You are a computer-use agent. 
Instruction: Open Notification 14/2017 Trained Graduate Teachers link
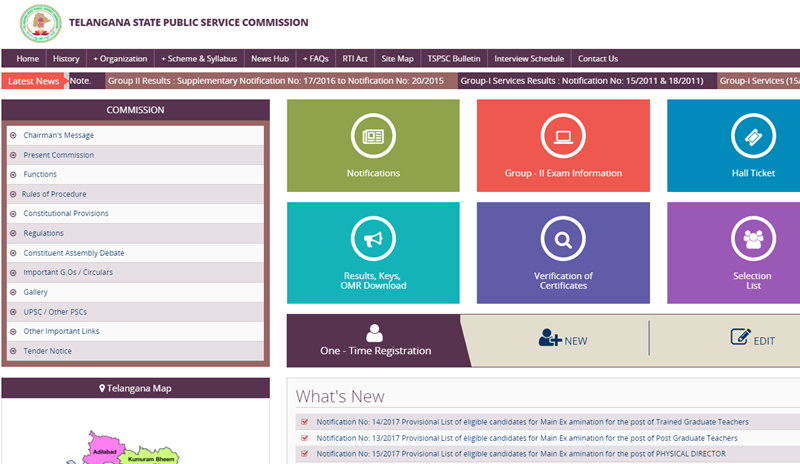pos(532,422)
